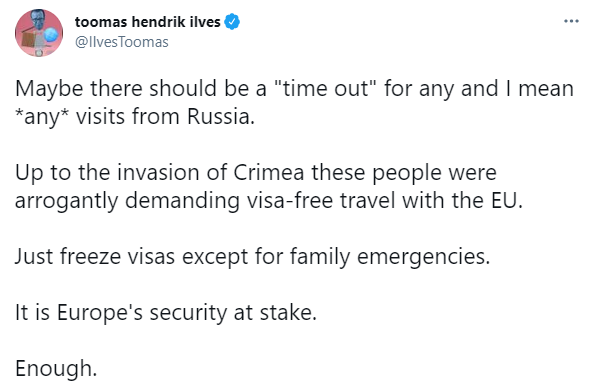Click the display name toomas hendrik ilves
The image size is (596, 389).
147,22
